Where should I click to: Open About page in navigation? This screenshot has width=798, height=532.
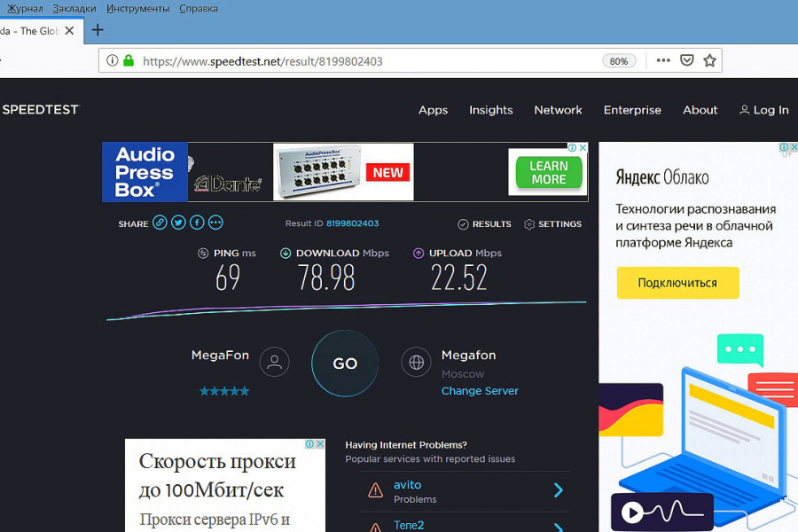tap(700, 110)
